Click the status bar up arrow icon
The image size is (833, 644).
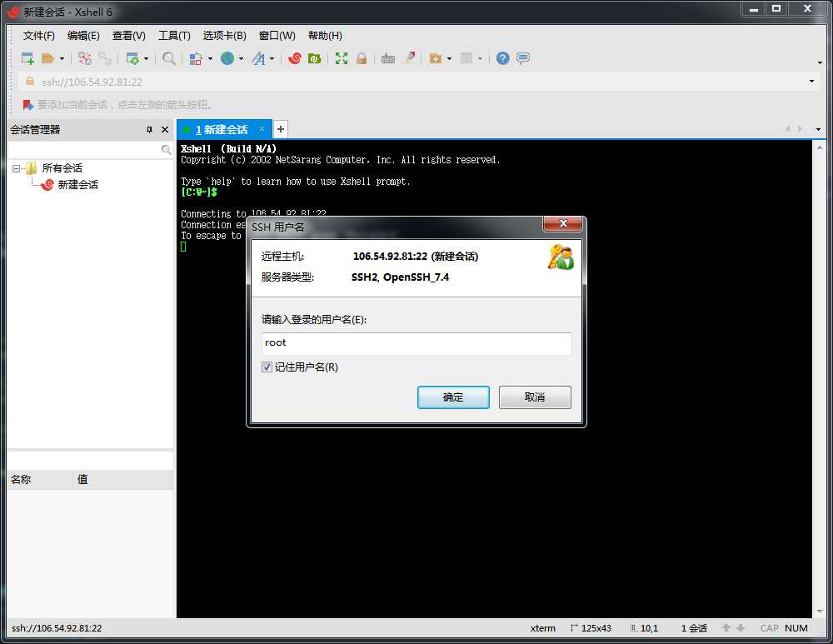(x=726, y=628)
